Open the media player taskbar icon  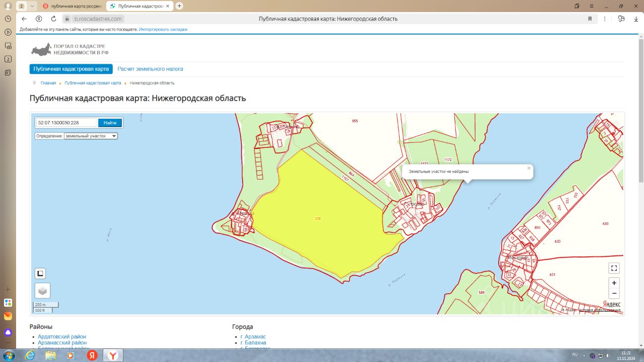pyautogui.click(x=71, y=355)
